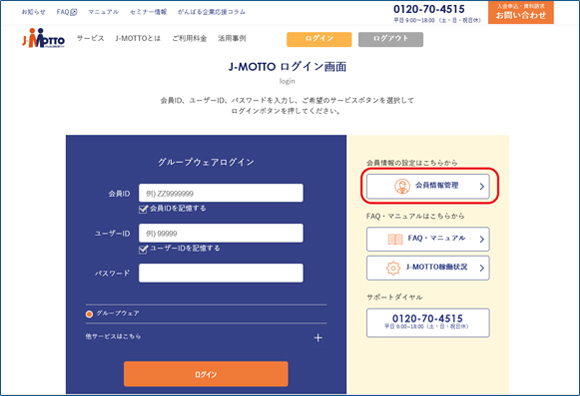Screen dimensions: 580x396
Task: Click the ユーザーID input field
Action: point(221,233)
